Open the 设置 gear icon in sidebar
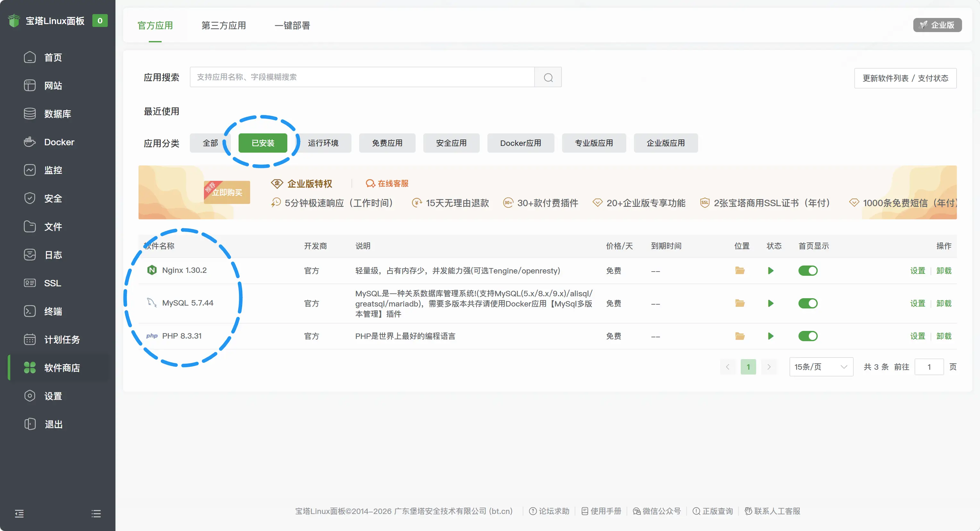980x531 pixels. click(30, 396)
